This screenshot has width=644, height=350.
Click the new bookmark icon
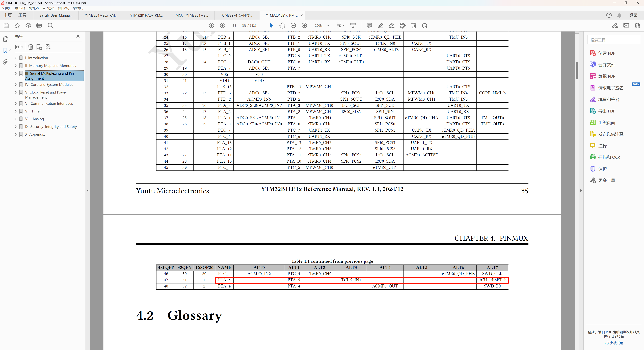click(39, 47)
